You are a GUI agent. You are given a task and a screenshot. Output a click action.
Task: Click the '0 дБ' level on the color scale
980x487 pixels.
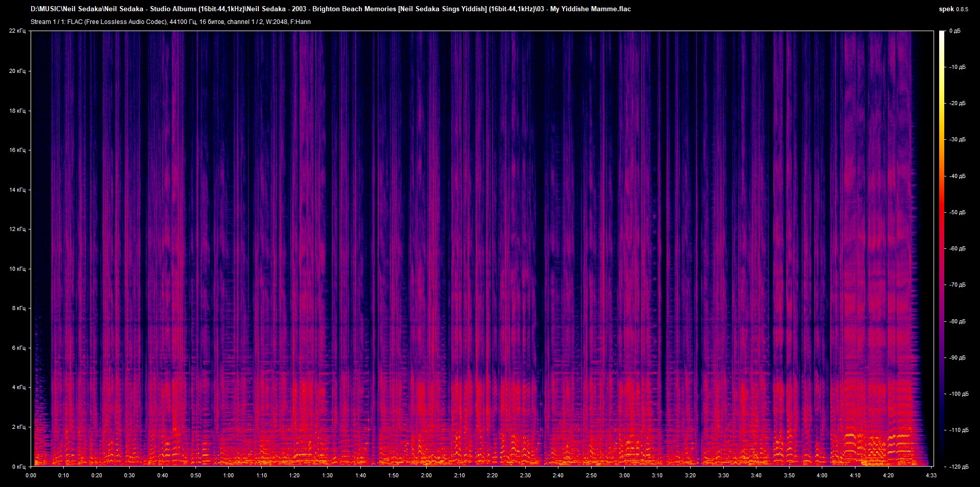[954, 31]
